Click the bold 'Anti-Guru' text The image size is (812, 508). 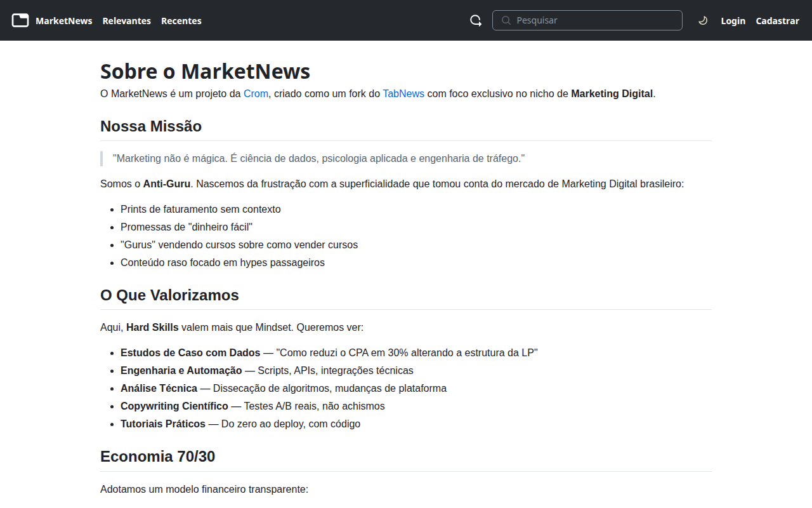tap(167, 184)
